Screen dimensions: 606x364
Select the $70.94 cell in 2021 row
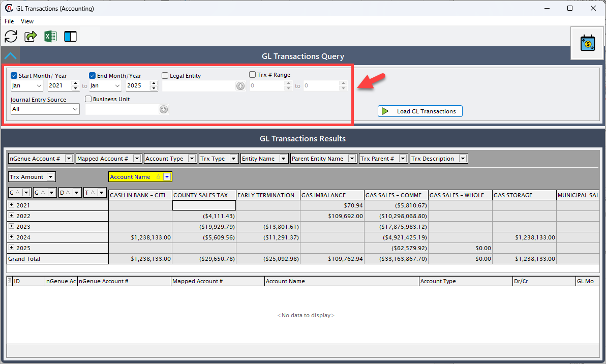point(332,205)
